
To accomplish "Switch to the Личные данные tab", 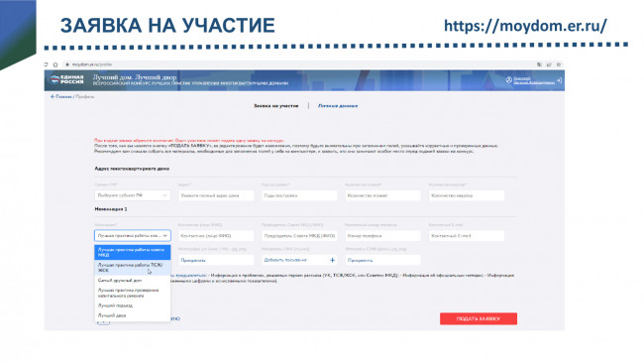I will click(338, 106).
